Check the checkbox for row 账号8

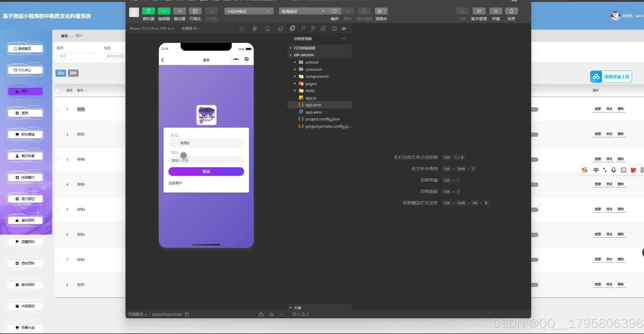[x=57, y=109]
